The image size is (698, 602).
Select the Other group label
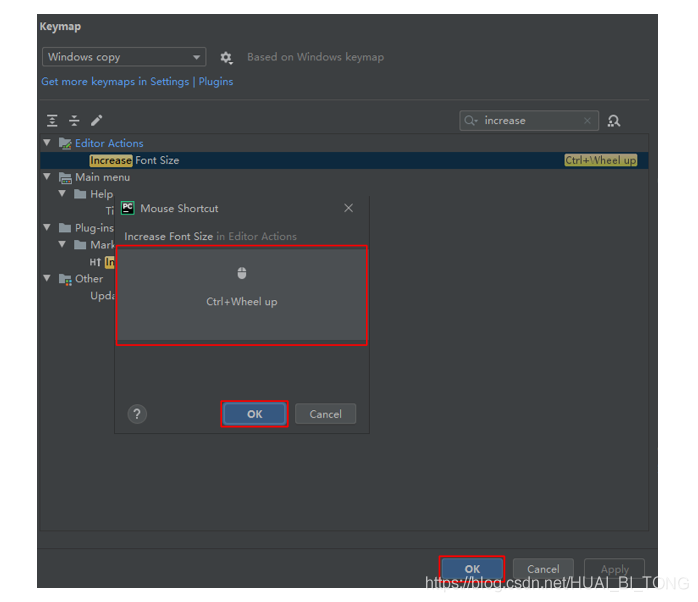click(x=89, y=279)
